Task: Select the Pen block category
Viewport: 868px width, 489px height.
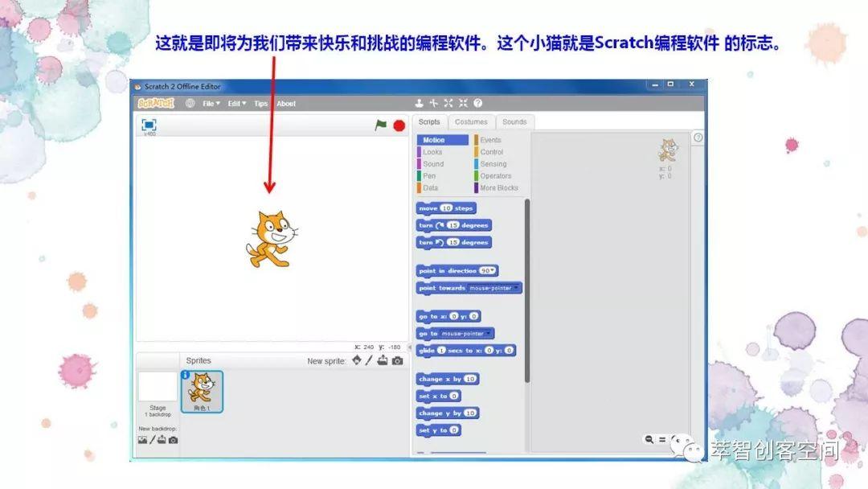Action: (x=442, y=175)
